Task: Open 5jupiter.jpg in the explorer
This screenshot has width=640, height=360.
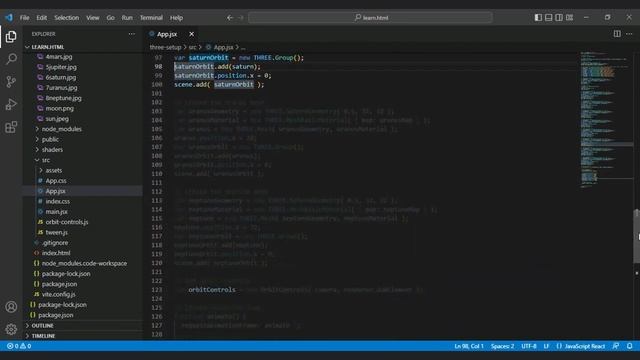Action: tap(61, 67)
